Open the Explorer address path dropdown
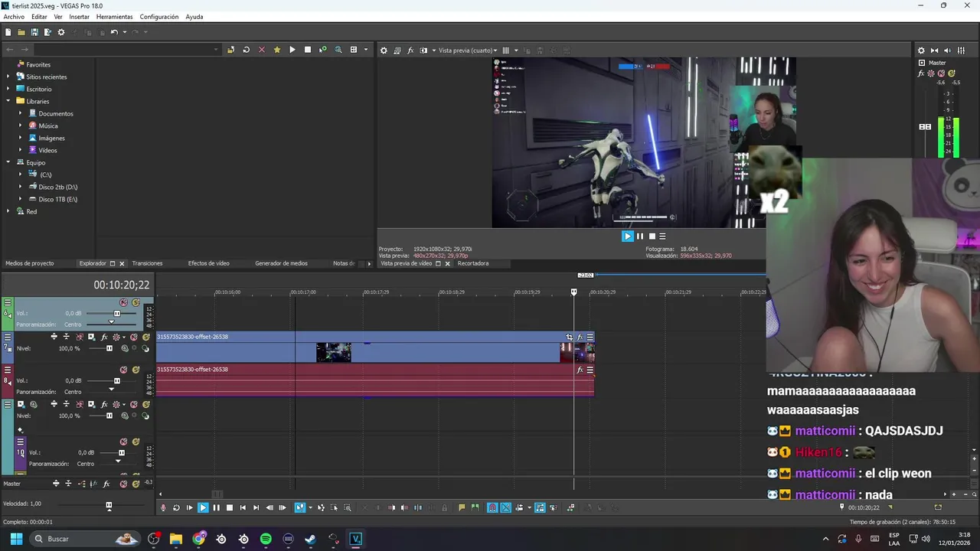Image resolution: width=980 pixels, height=551 pixels. (x=216, y=50)
